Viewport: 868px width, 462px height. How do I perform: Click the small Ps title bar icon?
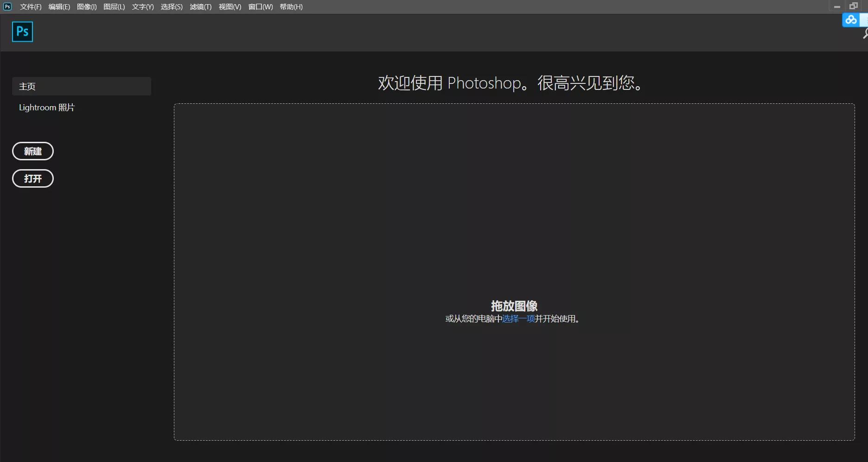[x=7, y=6]
